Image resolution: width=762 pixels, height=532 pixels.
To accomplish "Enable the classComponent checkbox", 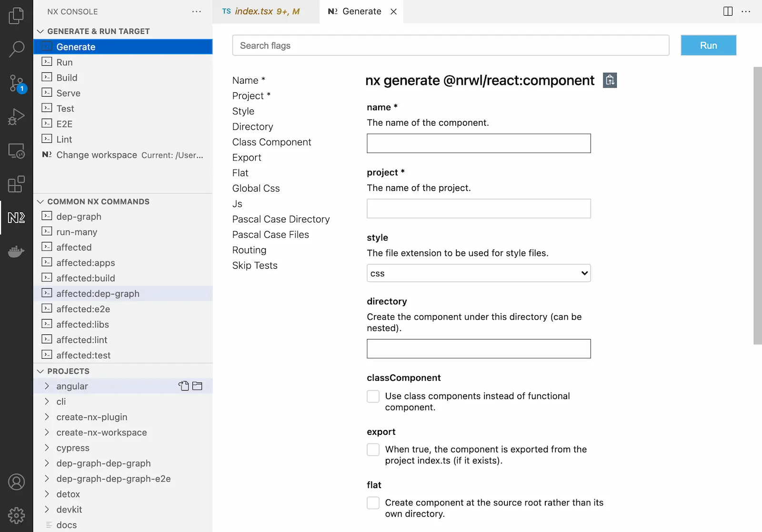I will click(x=373, y=396).
